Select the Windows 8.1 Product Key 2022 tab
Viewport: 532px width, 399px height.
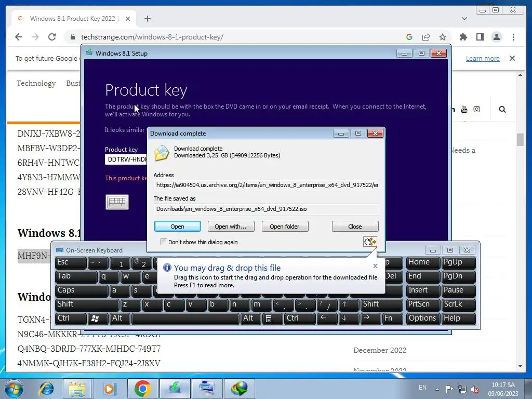74,19
